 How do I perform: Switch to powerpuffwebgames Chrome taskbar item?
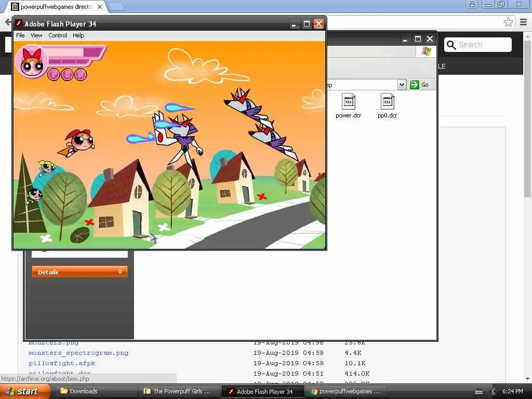345,392
